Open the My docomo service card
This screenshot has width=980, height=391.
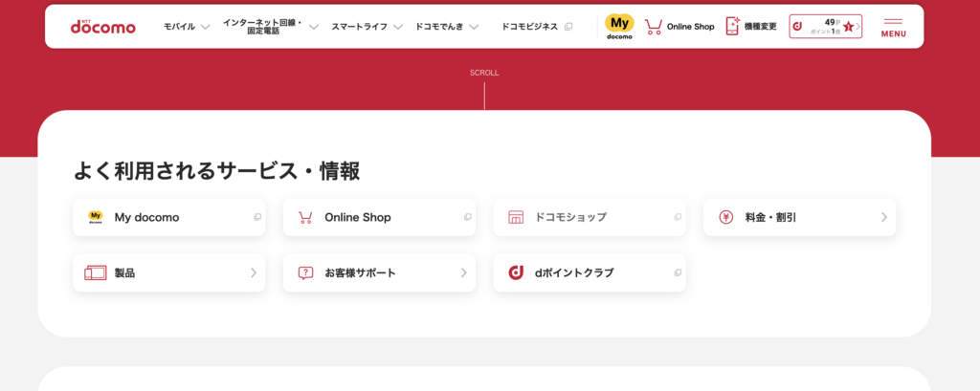coord(168,217)
